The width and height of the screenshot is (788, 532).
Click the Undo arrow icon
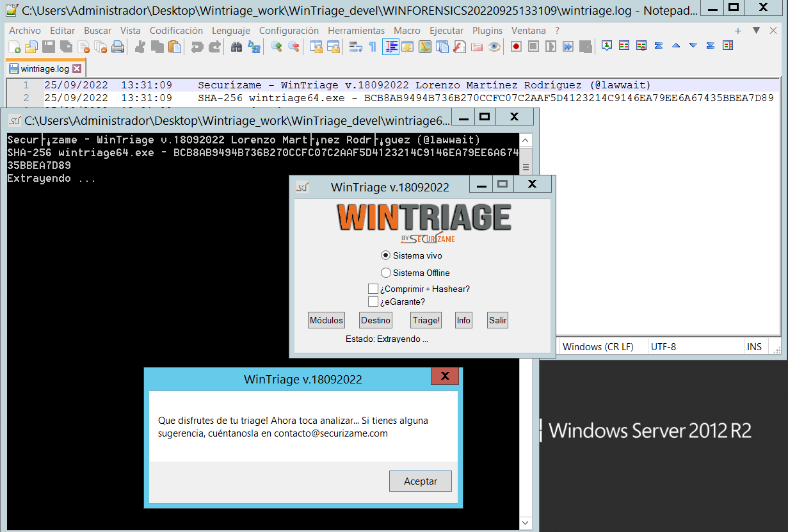[197, 46]
